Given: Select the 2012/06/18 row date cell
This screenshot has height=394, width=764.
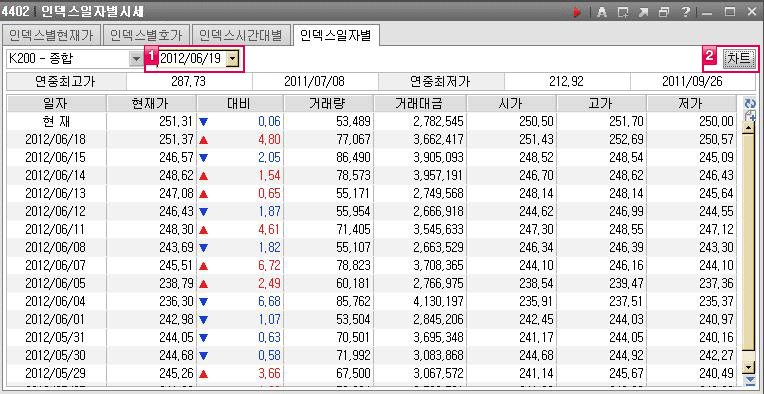Looking at the screenshot, I should pyautogui.click(x=56, y=140).
